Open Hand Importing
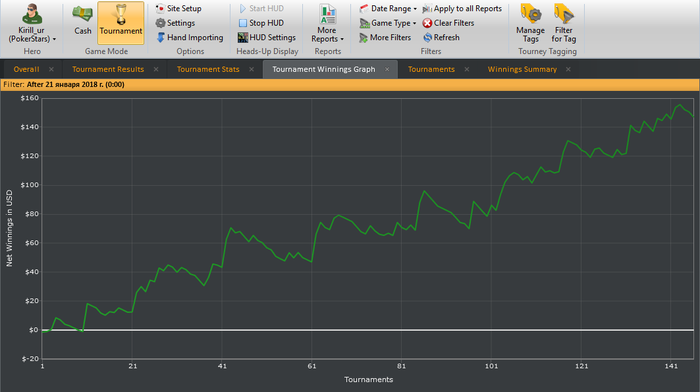Viewport: 700px width, 392px height. (190, 38)
